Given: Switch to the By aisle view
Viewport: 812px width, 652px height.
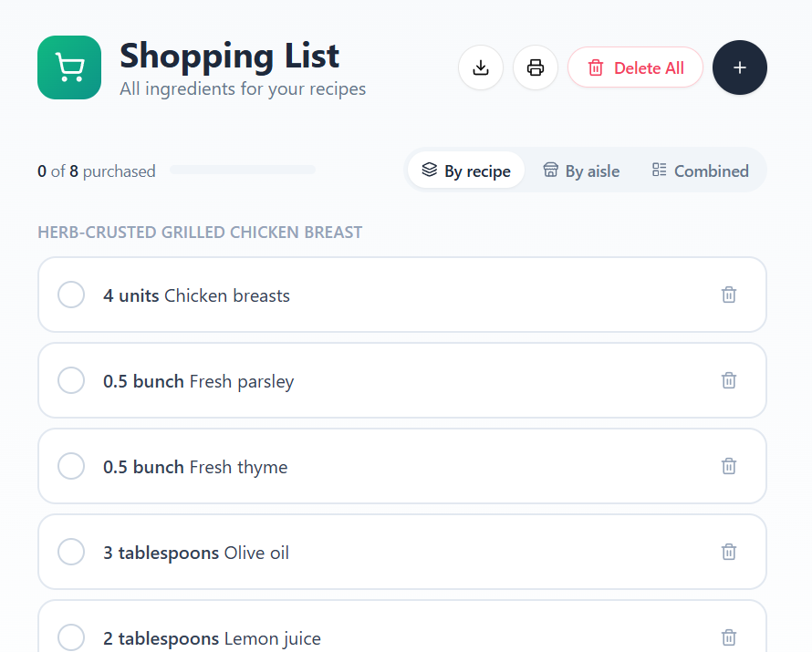Looking at the screenshot, I should (581, 171).
